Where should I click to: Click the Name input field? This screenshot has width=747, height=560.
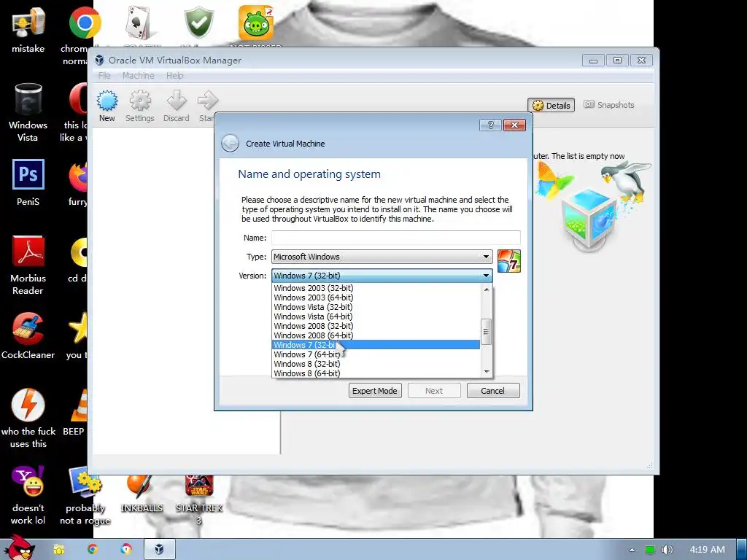coord(396,238)
